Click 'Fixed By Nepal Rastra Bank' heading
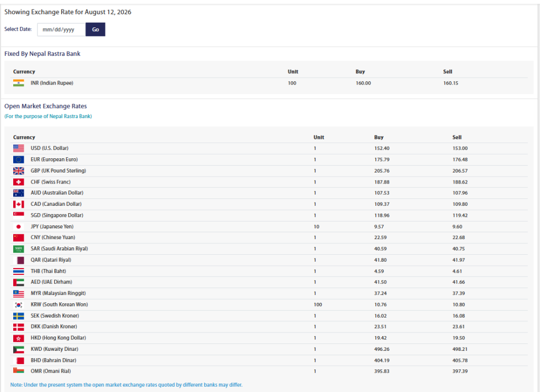This screenshot has width=540, height=392. (42, 54)
